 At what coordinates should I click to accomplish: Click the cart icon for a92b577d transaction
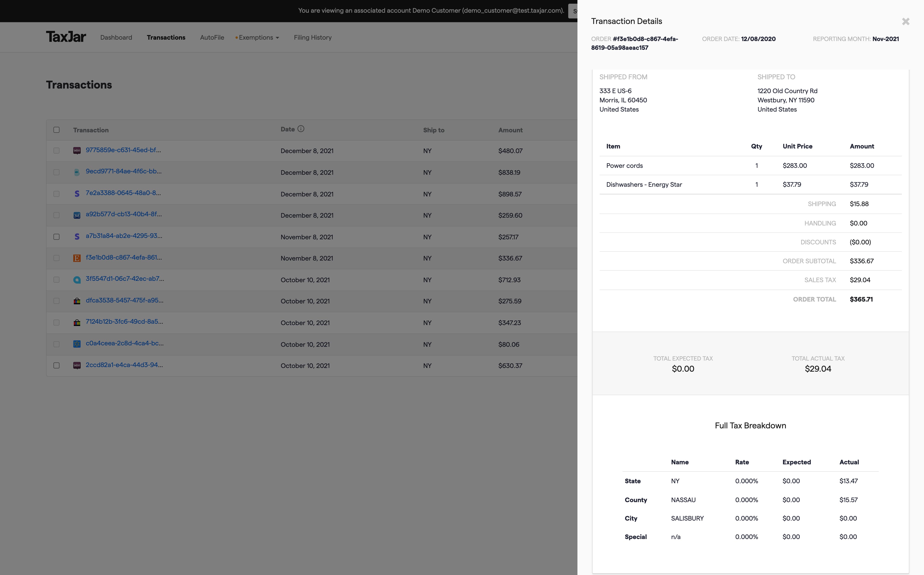click(77, 215)
